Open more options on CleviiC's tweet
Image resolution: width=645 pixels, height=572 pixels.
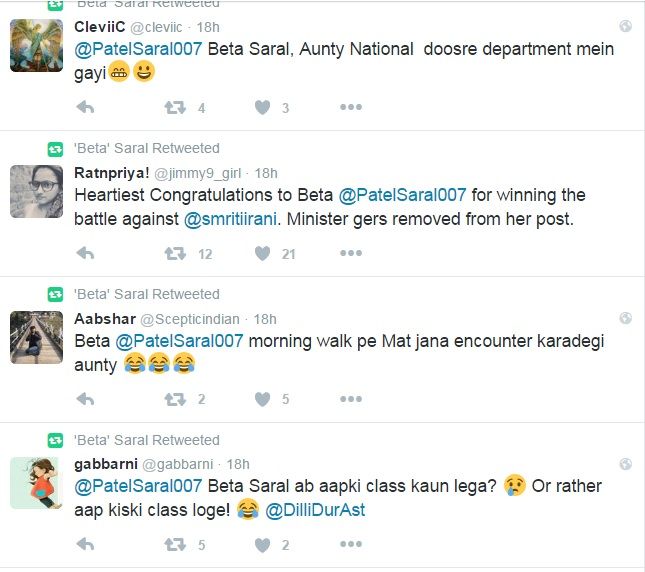350,108
